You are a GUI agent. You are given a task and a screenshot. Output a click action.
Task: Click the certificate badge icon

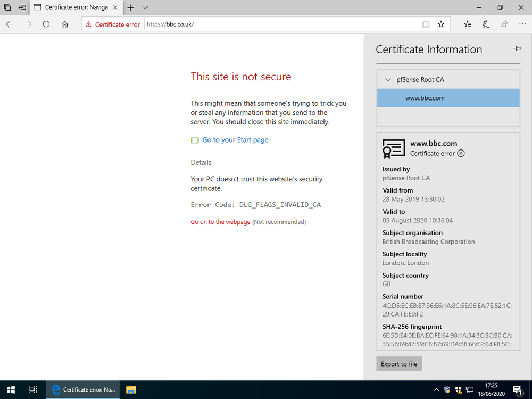394,148
